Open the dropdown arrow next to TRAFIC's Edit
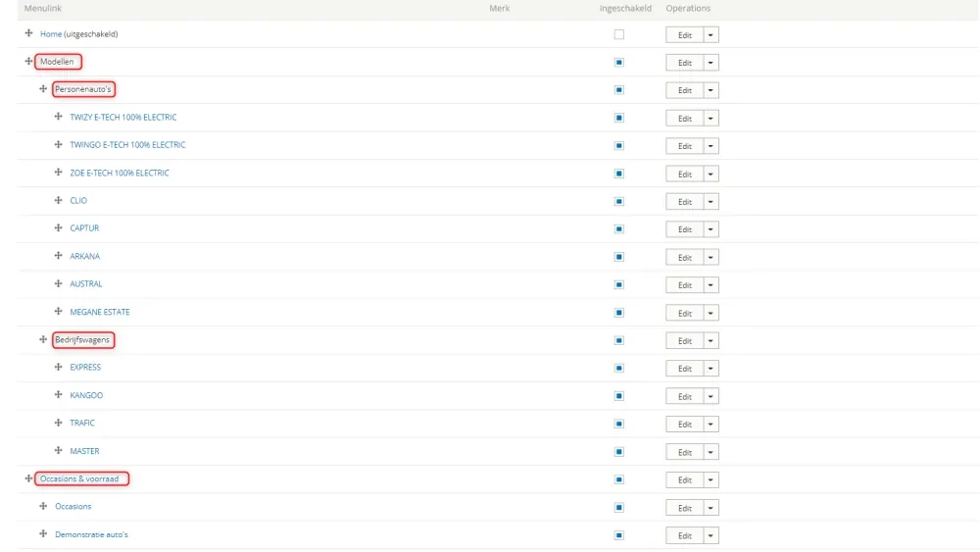This screenshot has width=980, height=552. tap(710, 425)
